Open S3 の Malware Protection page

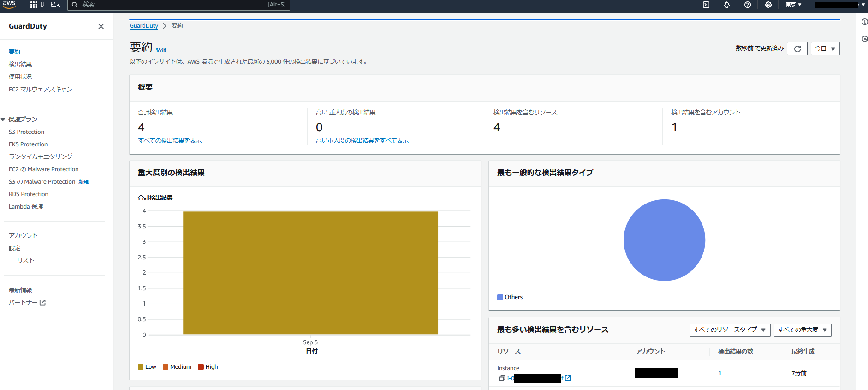(x=42, y=181)
